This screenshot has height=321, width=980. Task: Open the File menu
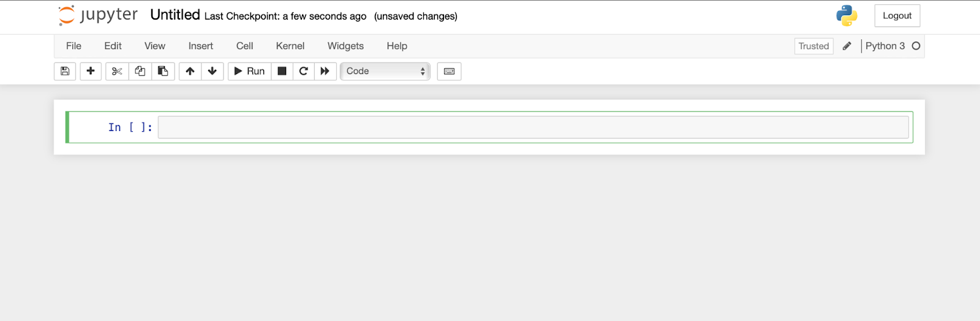tap(73, 46)
